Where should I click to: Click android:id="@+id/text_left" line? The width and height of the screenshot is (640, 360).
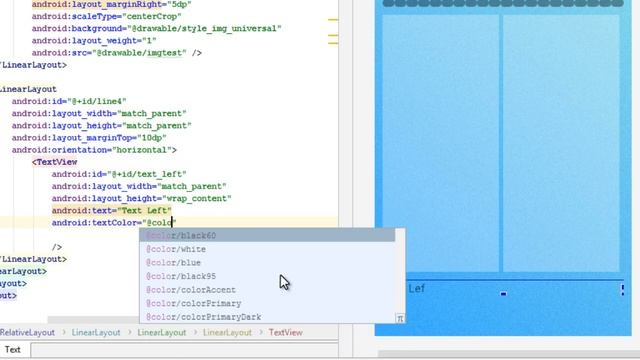tap(119, 174)
